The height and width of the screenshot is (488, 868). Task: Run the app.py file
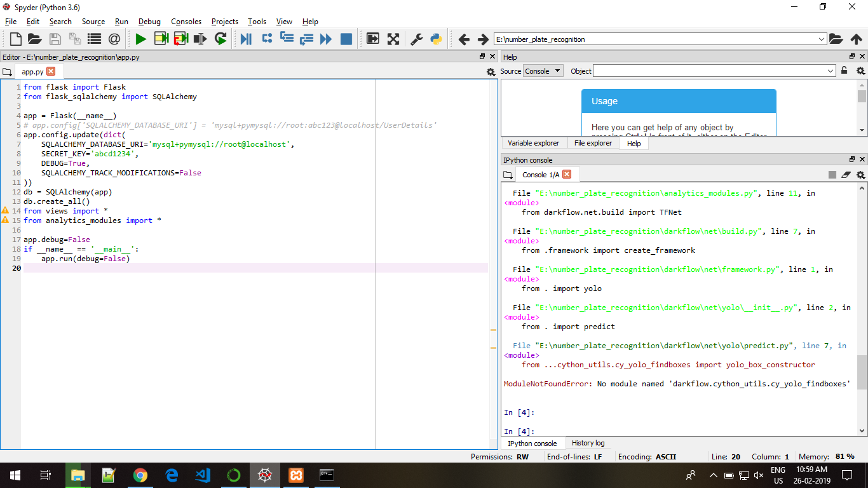140,39
